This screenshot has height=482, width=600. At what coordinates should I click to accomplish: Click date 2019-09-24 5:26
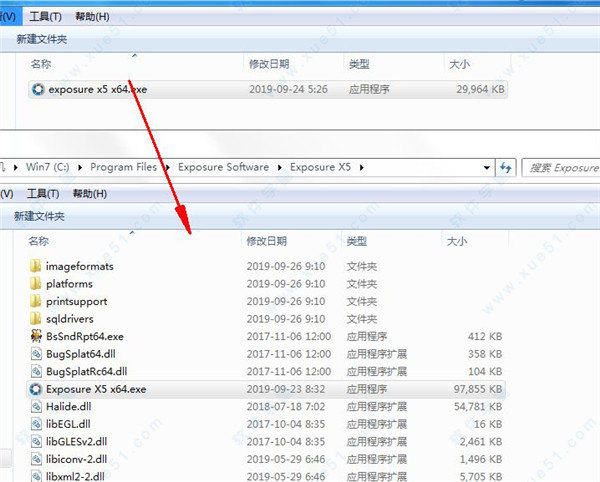[x=289, y=89]
